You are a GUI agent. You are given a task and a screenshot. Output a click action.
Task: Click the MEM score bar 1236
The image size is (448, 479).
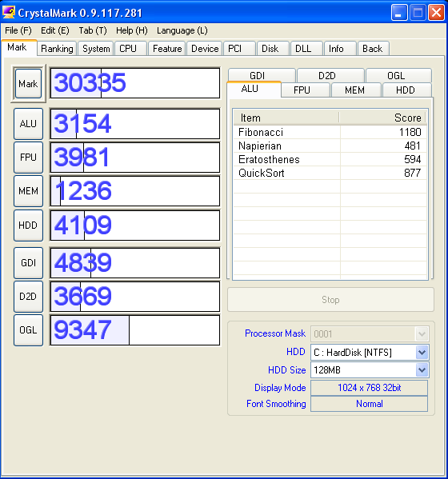tap(134, 191)
